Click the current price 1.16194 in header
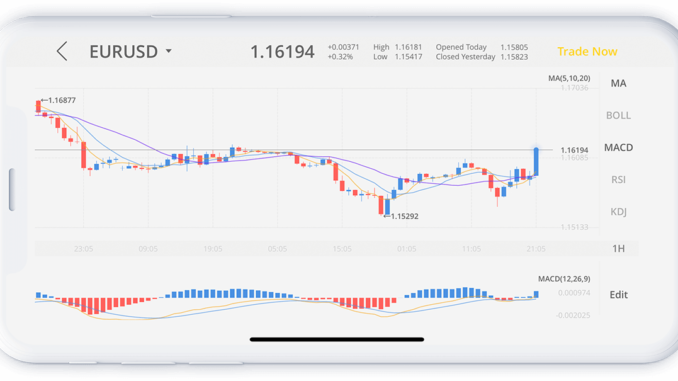The height and width of the screenshot is (381, 678). [282, 52]
